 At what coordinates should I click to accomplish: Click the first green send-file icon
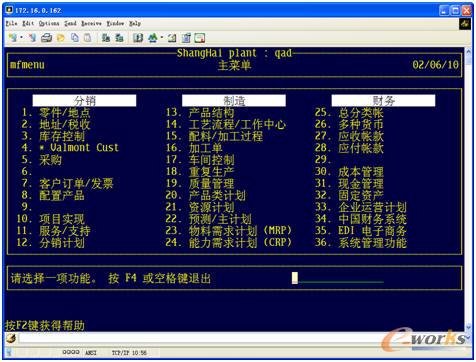pos(106,38)
